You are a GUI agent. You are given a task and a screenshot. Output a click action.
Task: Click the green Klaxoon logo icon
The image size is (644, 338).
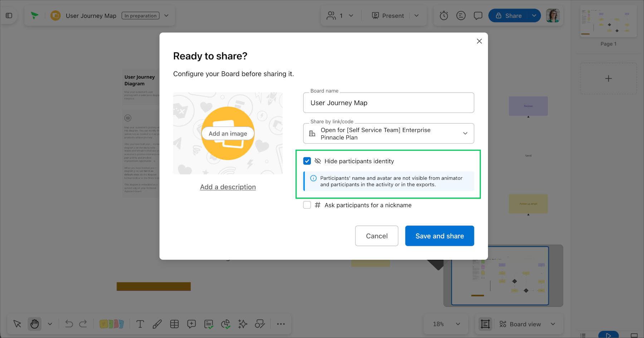point(34,16)
